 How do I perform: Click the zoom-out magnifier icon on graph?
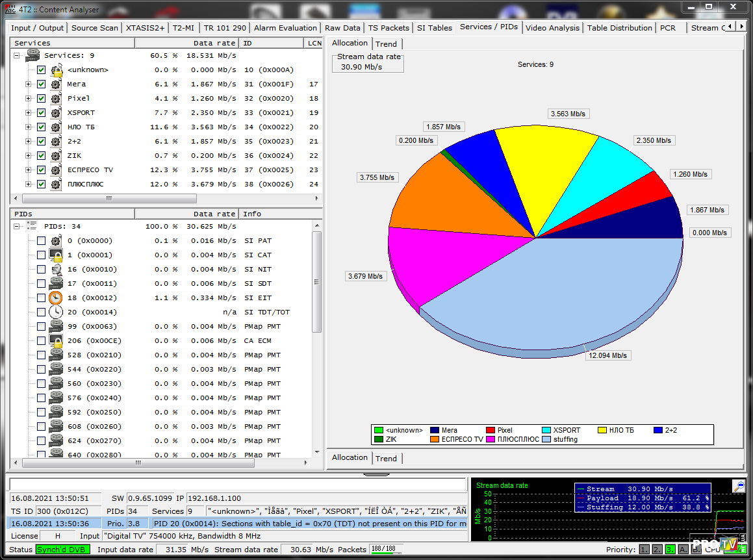(x=738, y=486)
